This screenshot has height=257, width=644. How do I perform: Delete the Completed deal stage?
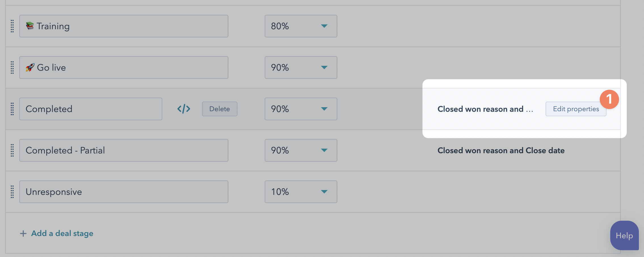(x=220, y=109)
